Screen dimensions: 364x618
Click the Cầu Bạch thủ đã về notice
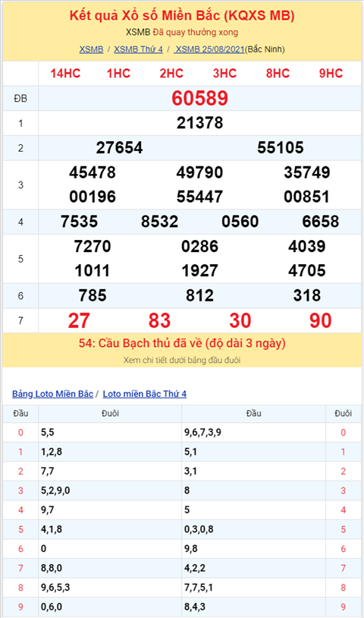point(182,343)
